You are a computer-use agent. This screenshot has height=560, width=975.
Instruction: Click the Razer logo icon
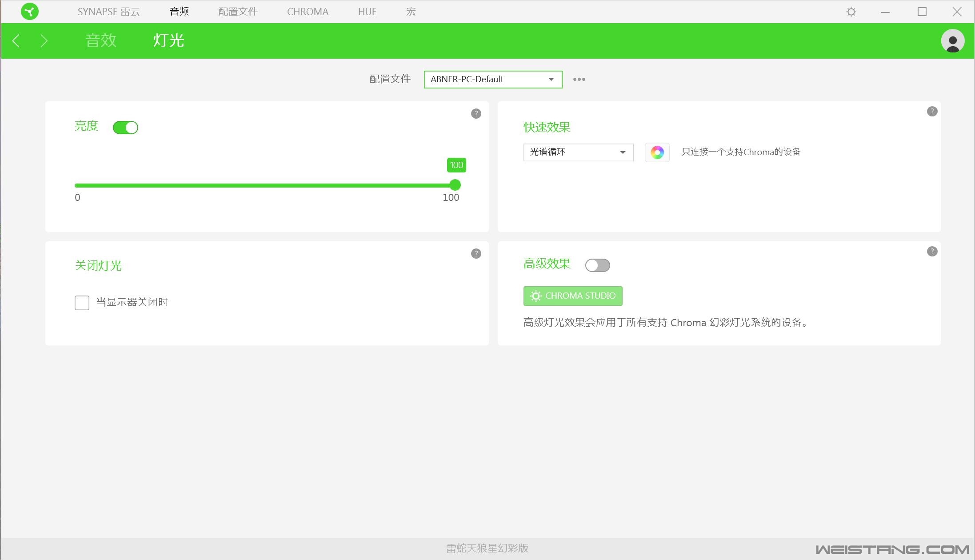(30, 12)
